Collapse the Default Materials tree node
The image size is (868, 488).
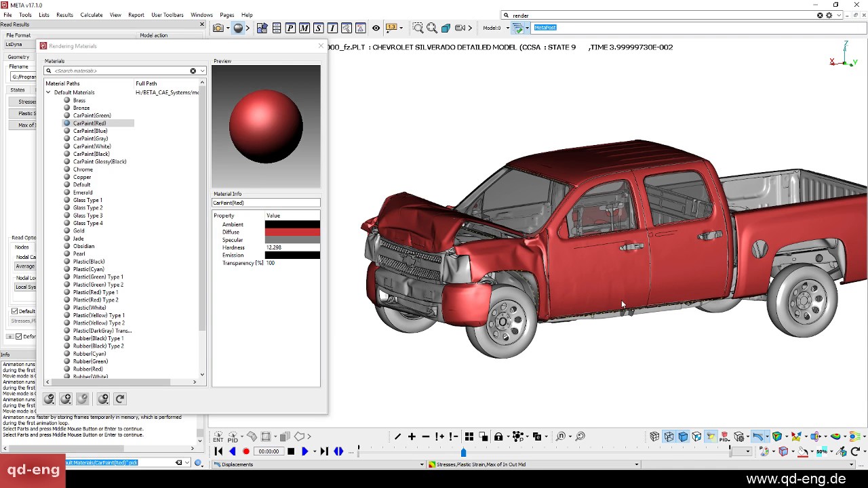click(48, 92)
